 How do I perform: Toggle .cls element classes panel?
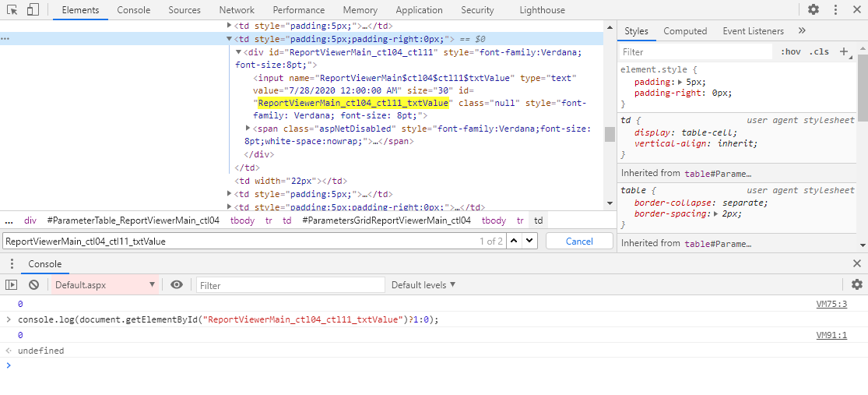point(819,51)
